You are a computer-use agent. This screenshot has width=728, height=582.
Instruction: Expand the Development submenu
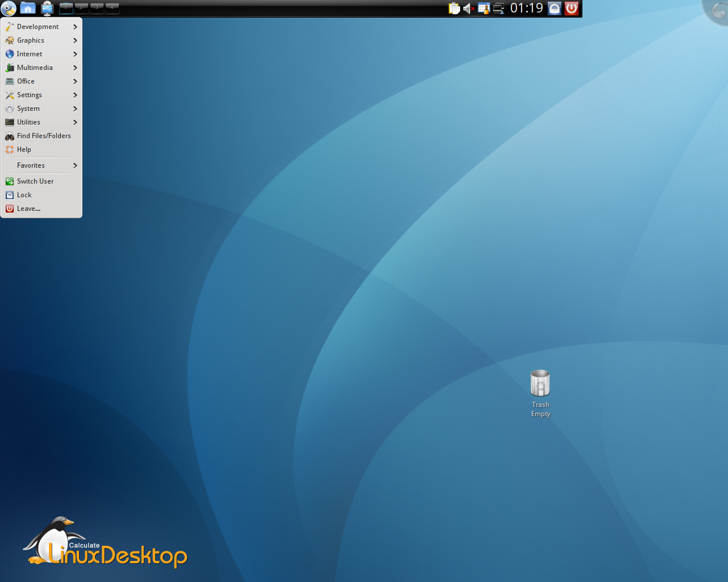(x=42, y=27)
